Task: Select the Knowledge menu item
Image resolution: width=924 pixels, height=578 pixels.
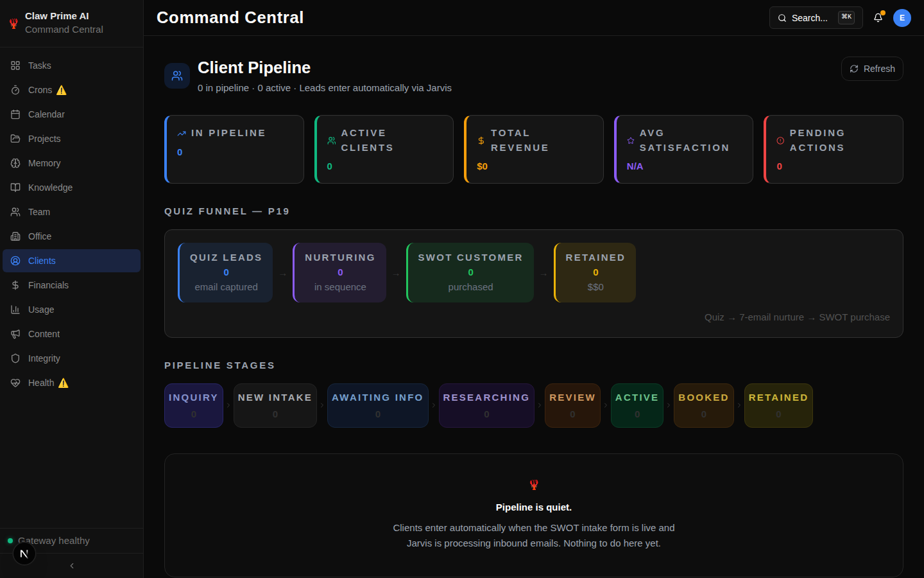Action: 72,188
